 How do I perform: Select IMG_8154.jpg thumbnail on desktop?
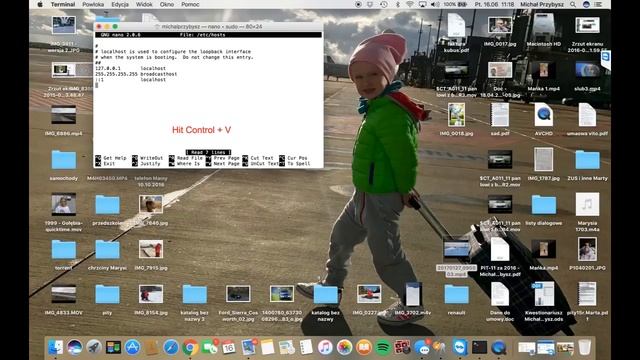pyautogui.click(x=151, y=294)
